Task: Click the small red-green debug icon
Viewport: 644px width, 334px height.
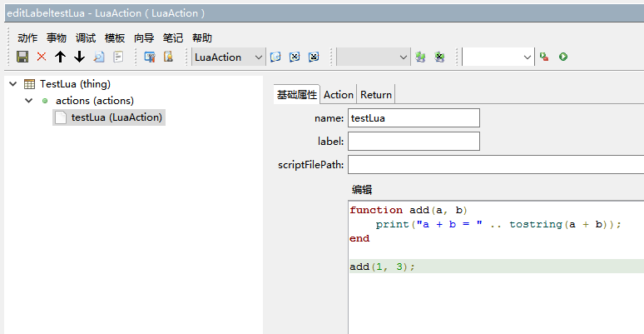Action: click(x=544, y=57)
